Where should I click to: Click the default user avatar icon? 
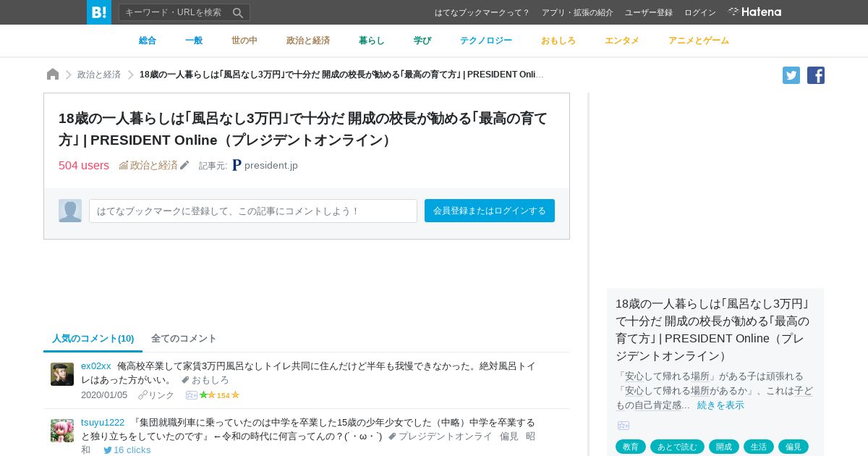[x=70, y=211]
